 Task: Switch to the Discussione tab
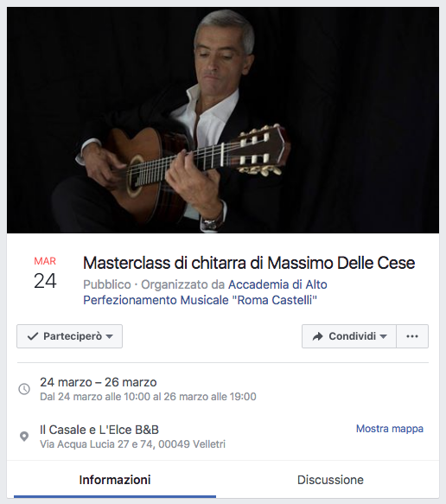point(330,480)
